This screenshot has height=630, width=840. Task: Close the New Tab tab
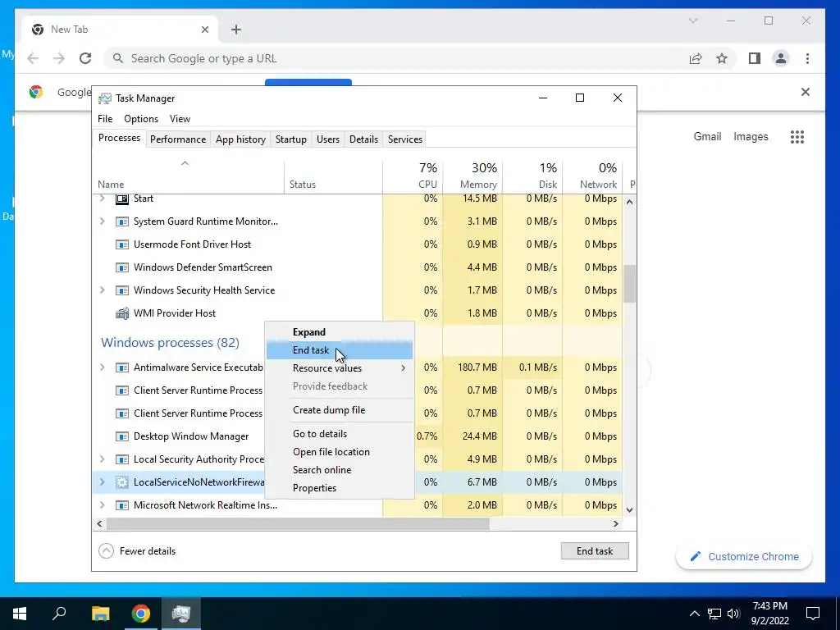tap(204, 30)
